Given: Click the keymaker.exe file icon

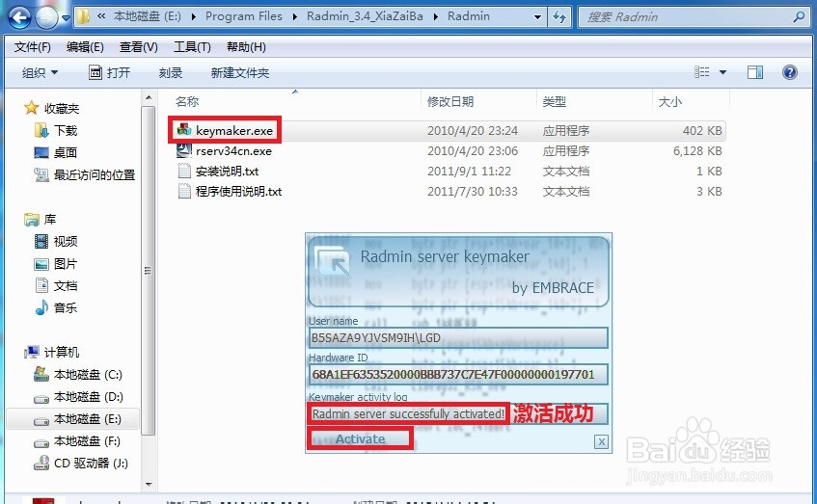Looking at the screenshot, I should point(184,130).
